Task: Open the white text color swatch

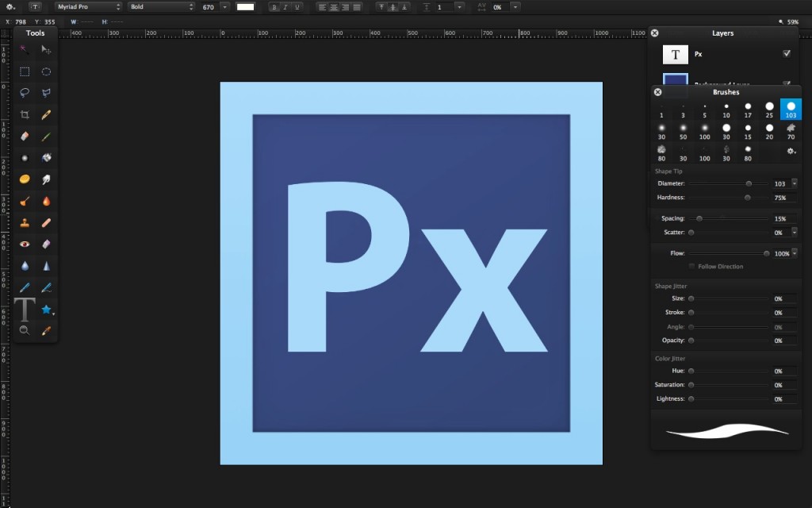Action: (246, 6)
